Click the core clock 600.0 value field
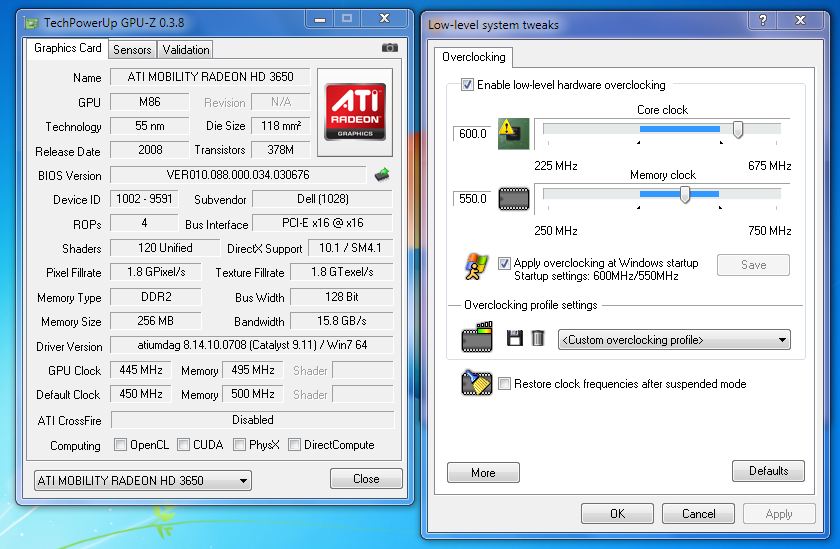Screen dimensions: 840x549 (x=472, y=134)
